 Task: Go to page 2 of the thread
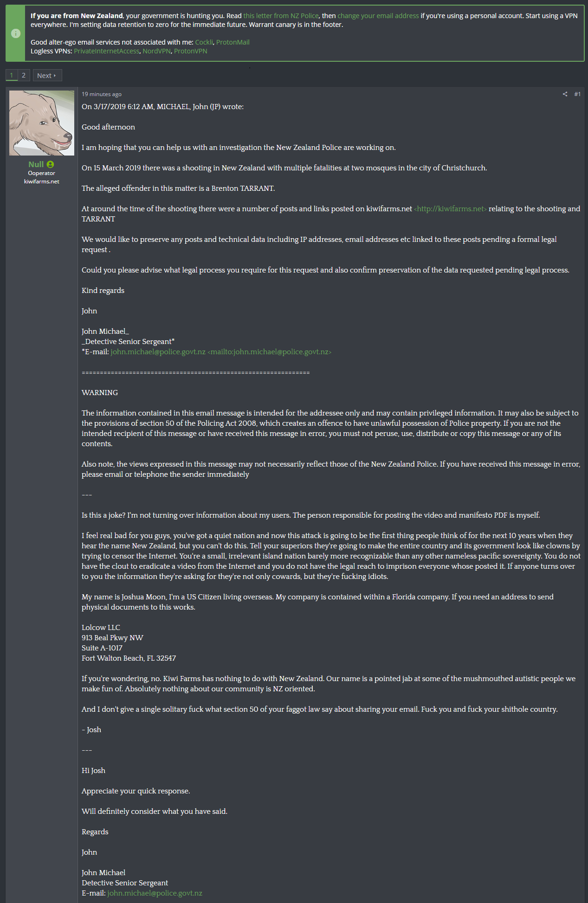[x=24, y=75]
